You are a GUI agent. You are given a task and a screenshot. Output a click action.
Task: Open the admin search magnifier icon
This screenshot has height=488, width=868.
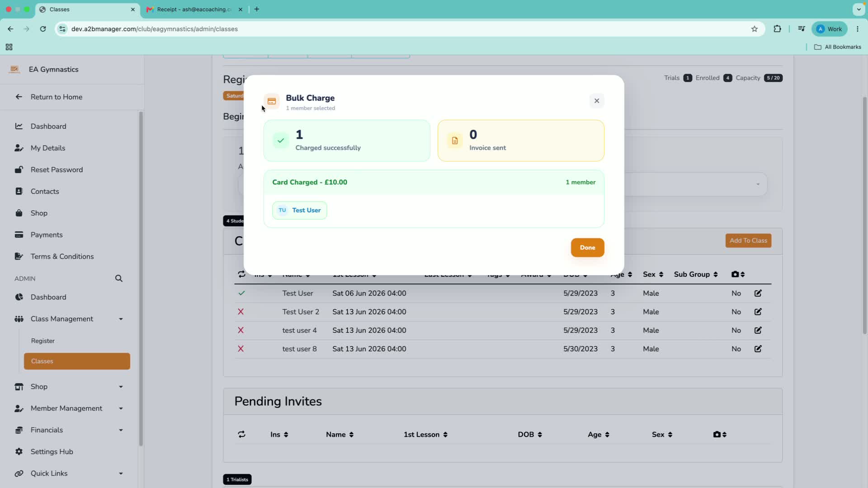(119, 278)
